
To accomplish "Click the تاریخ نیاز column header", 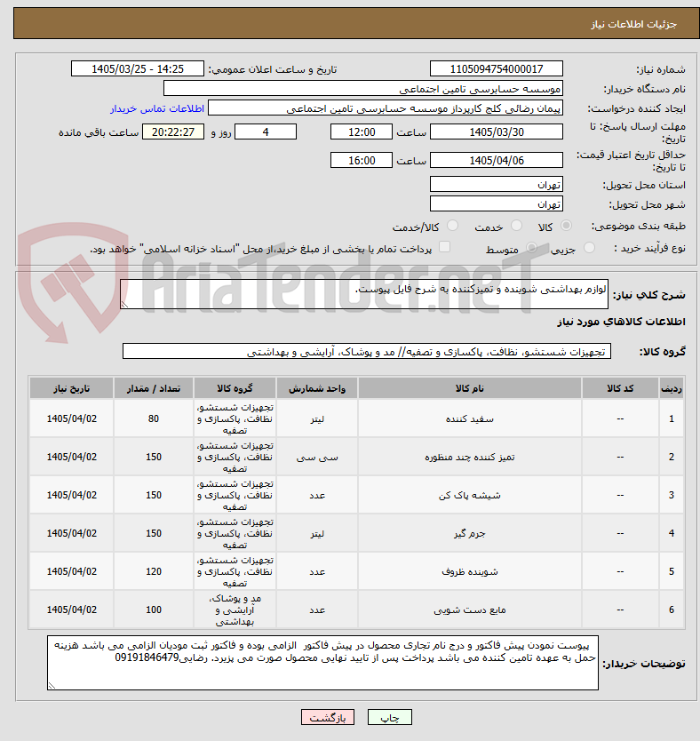I will tap(71, 388).
